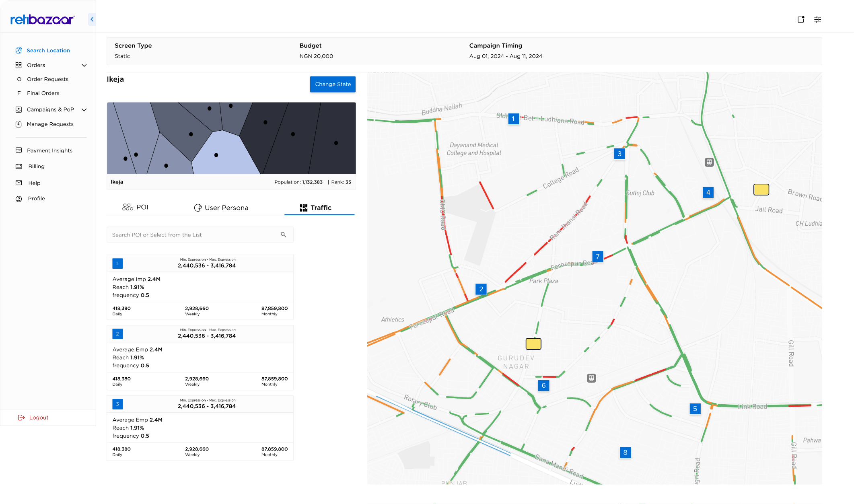Image resolution: width=854 pixels, height=504 pixels.
Task: Click the Logout link
Action: (39, 418)
